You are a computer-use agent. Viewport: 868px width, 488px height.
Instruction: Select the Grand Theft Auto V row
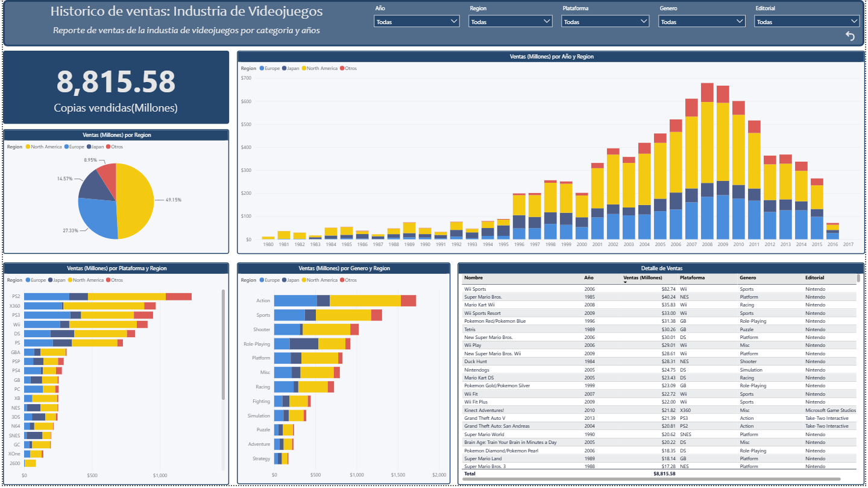tap(659, 418)
